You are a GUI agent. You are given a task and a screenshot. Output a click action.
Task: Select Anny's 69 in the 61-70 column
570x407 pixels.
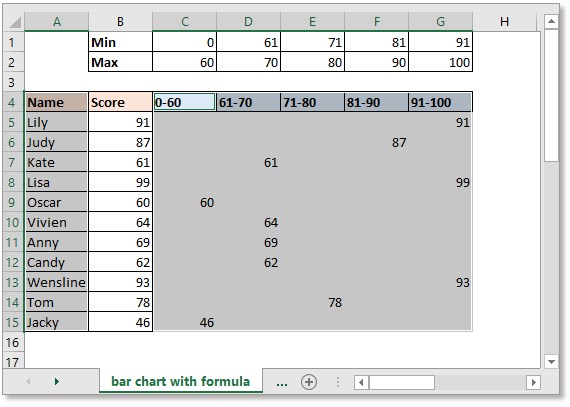pos(249,242)
